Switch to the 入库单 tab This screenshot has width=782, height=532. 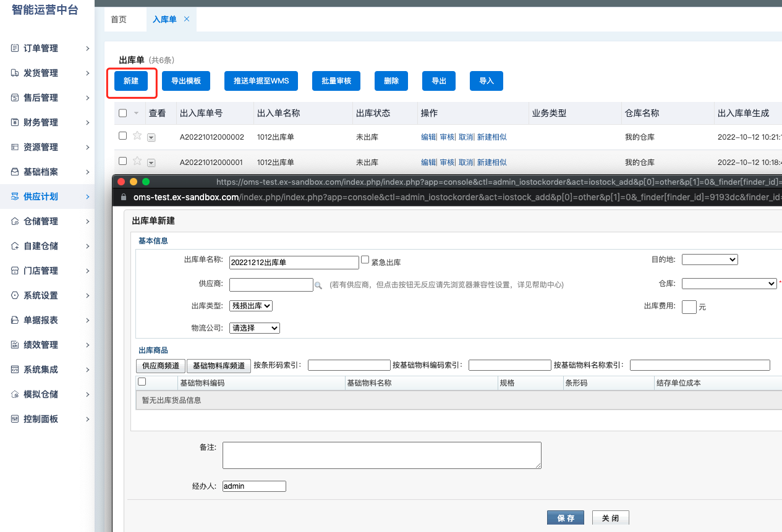pyautogui.click(x=164, y=19)
